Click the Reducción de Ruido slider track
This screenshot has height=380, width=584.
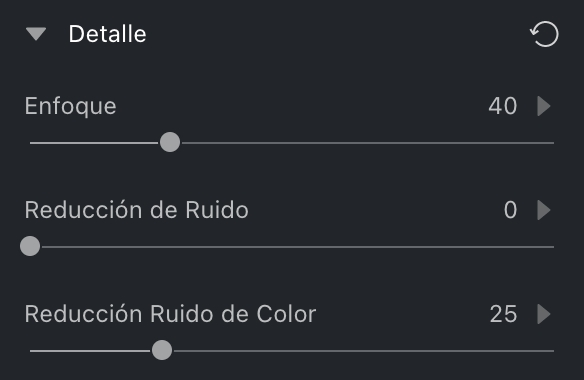click(298, 247)
